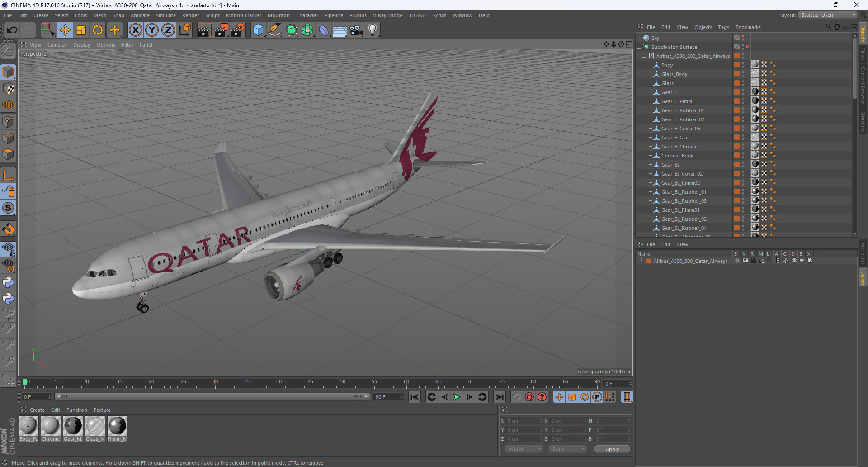868x467 pixels.
Task: Click the Chrome material thumbnail
Action: (x=51, y=426)
